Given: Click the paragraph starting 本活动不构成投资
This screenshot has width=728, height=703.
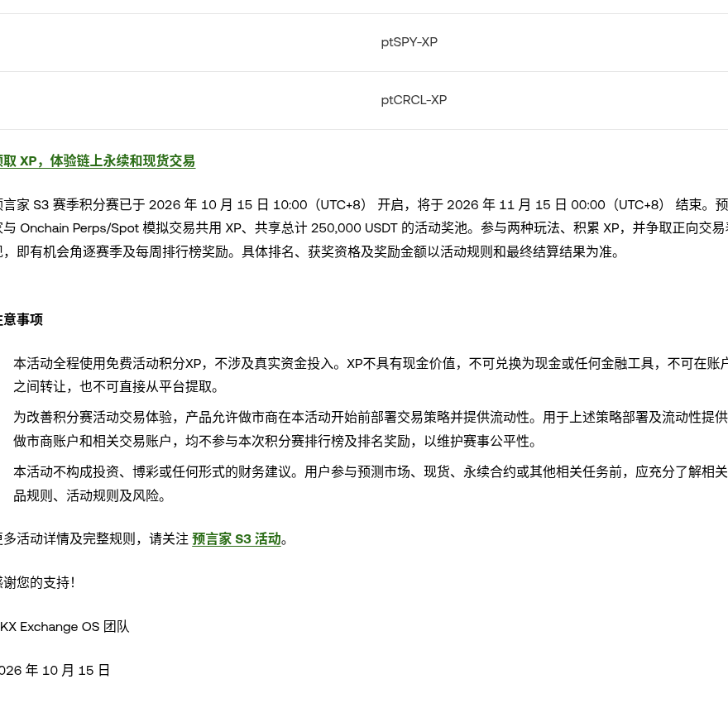Looking at the screenshot, I should pyautogui.click(x=371, y=484).
